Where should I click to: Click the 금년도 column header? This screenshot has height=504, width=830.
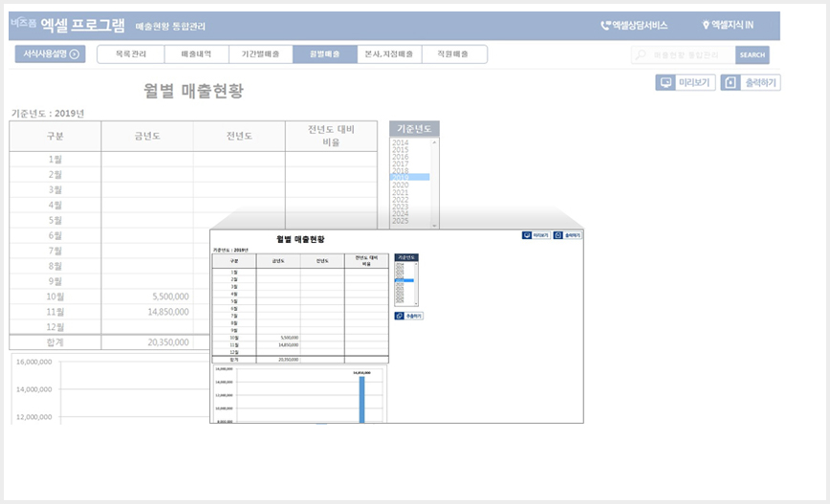(147, 136)
